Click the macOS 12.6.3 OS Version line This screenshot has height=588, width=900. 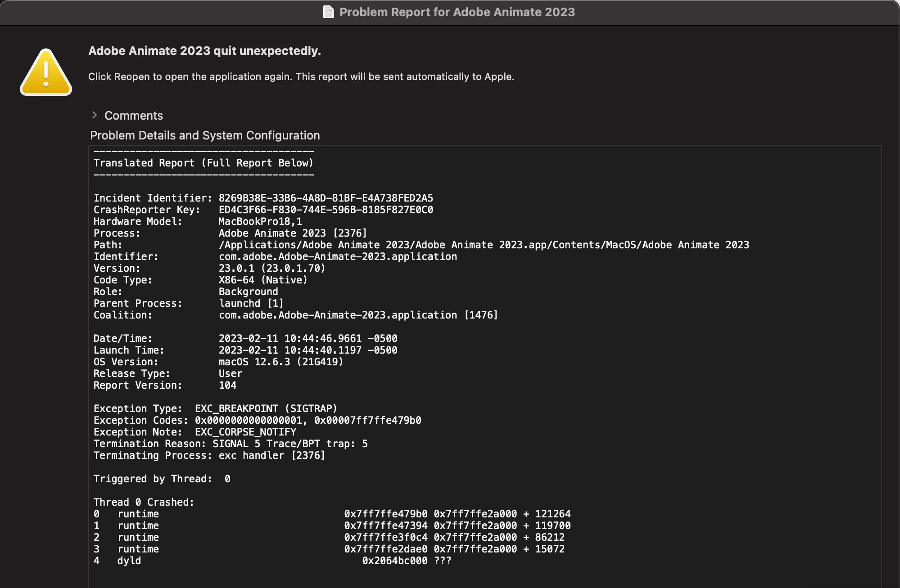(281, 362)
